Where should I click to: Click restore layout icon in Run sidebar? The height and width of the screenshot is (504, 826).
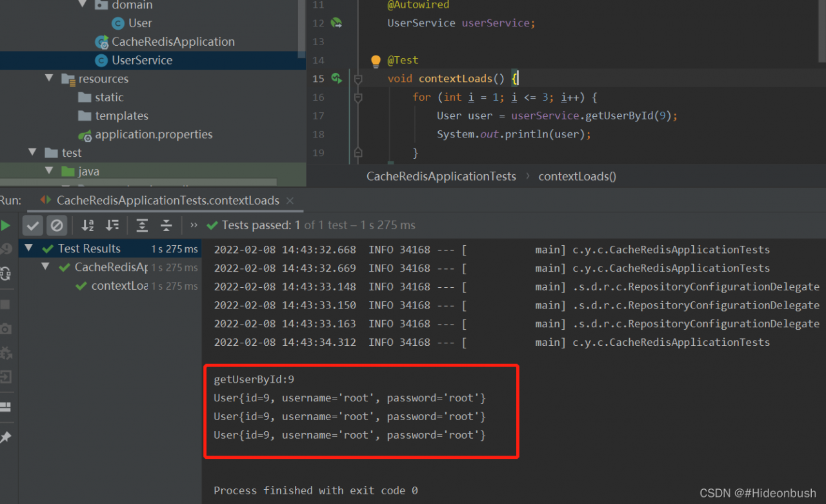5,407
